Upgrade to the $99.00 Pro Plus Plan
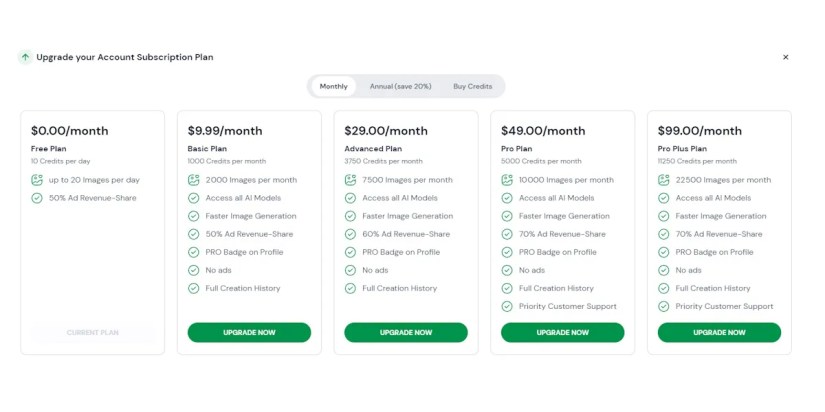 (719, 332)
